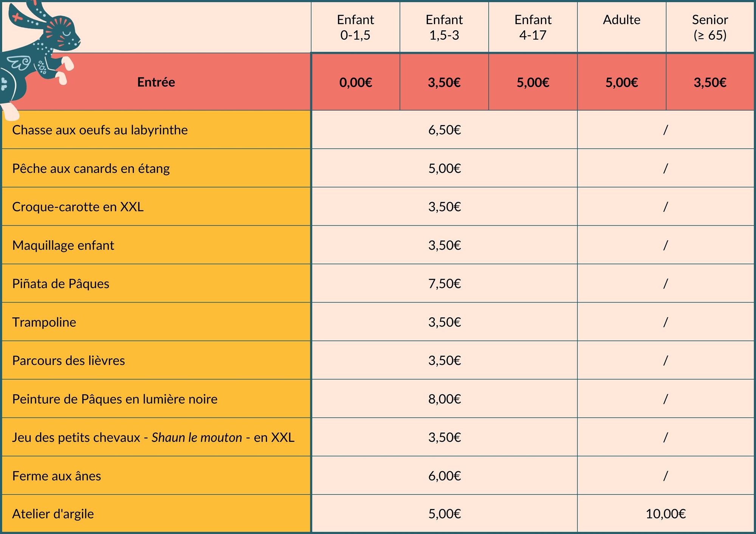The image size is (756, 534).
Task: Click the Maquillage enfant row label
Action: 63,245
